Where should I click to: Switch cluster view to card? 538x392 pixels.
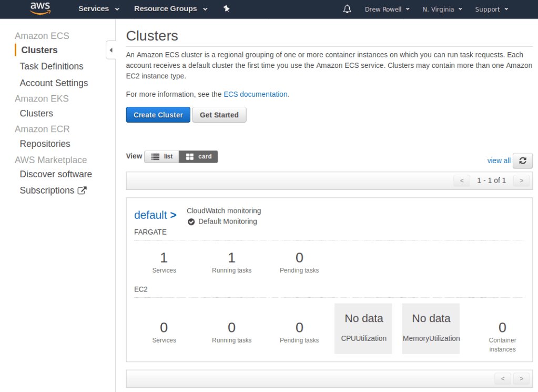[199, 156]
